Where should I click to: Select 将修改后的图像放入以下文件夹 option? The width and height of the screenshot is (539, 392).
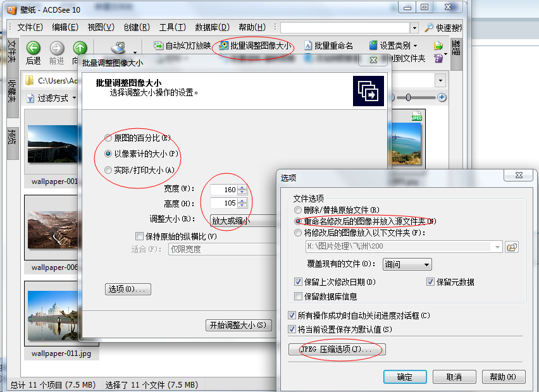click(298, 233)
